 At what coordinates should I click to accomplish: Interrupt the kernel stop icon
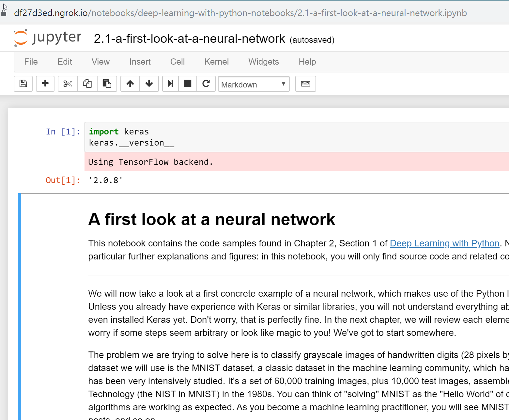click(x=188, y=84)
